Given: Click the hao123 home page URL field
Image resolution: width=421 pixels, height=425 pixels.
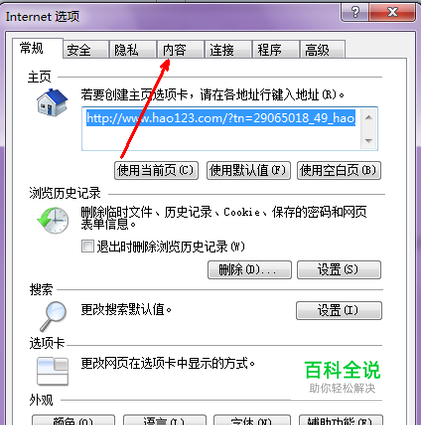Looking at the screenshot, I should [x=221, y=129].
